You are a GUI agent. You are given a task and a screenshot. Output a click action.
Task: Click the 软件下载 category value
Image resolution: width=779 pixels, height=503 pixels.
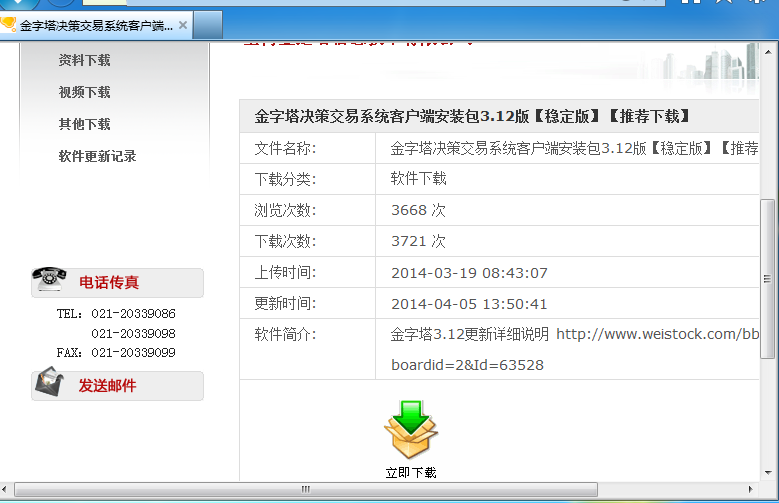point(418,178)
